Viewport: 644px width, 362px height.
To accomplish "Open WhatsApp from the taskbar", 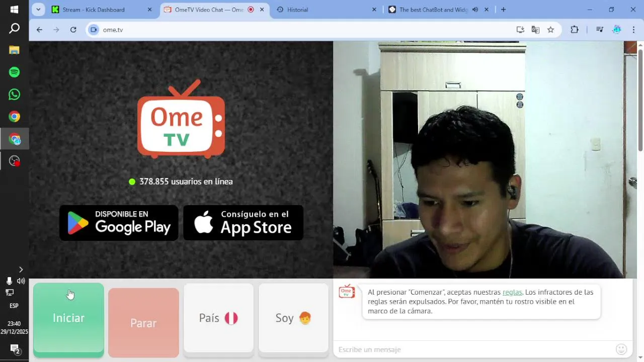I will pos(14,95).
